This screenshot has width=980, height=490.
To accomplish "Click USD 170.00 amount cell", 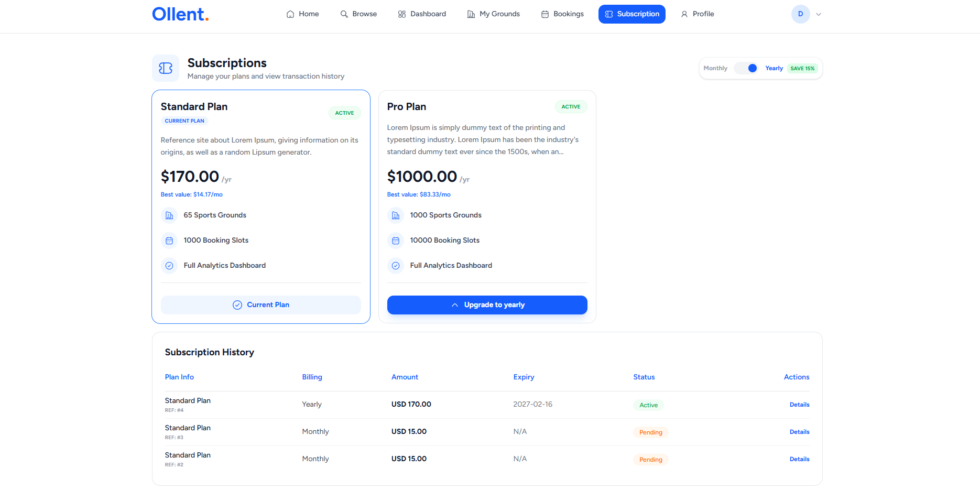I will pyautogui.click(x=411, y=405).
